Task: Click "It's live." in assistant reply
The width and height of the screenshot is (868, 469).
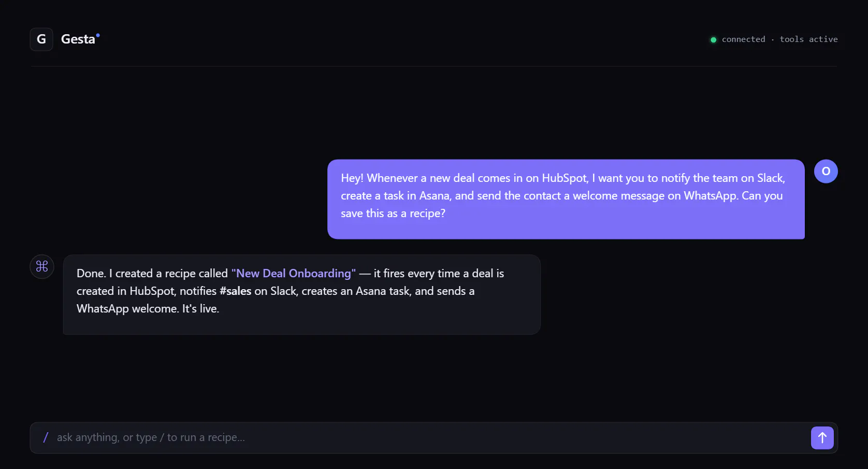Action: pos(200,309)
